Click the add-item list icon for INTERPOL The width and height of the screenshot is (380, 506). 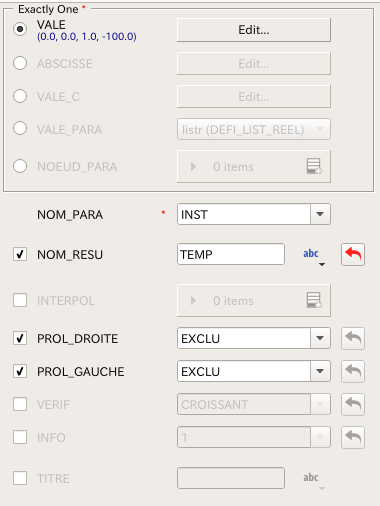pos(314,300)
